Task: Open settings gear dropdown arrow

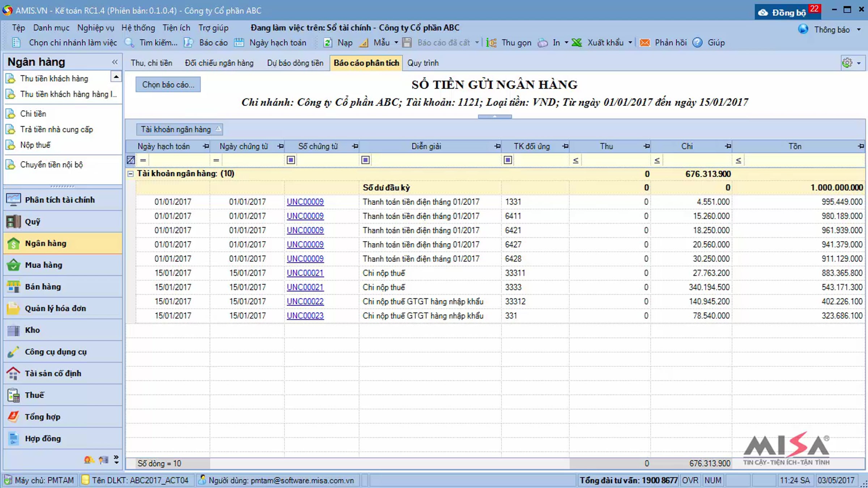Action: (x=859, y=63)
